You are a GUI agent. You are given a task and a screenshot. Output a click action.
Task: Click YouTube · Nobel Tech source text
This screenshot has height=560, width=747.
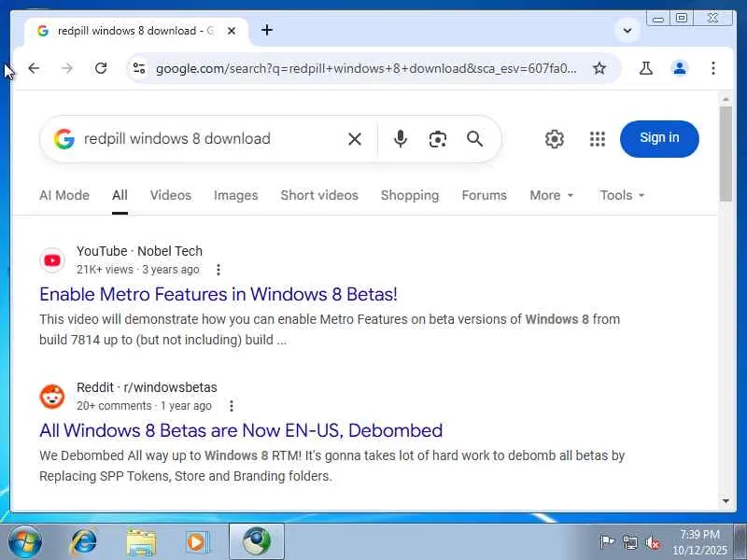[x=139, y=251]
